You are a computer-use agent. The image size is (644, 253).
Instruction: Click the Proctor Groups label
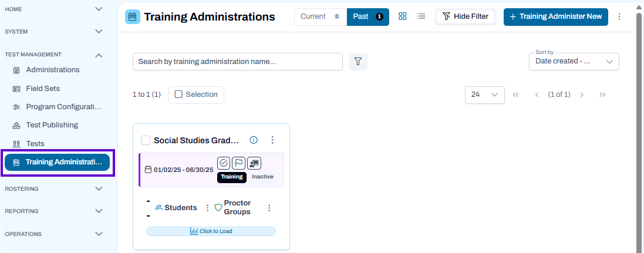click(x=237, y=207)
